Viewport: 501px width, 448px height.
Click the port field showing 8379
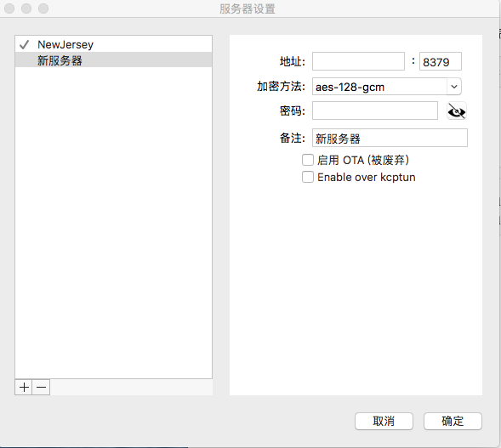click(x=441, y=61)
